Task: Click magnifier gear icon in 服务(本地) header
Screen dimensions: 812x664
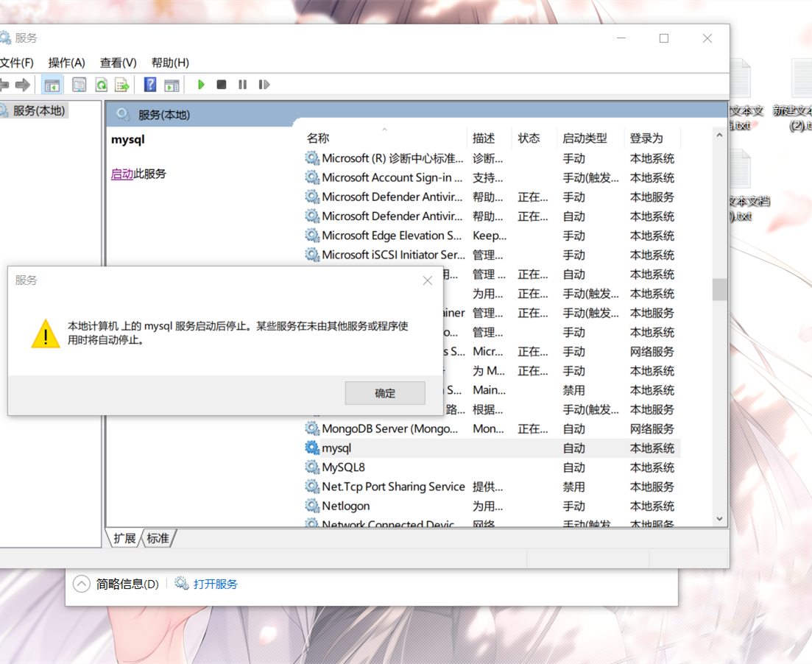Action: point(123,114)
